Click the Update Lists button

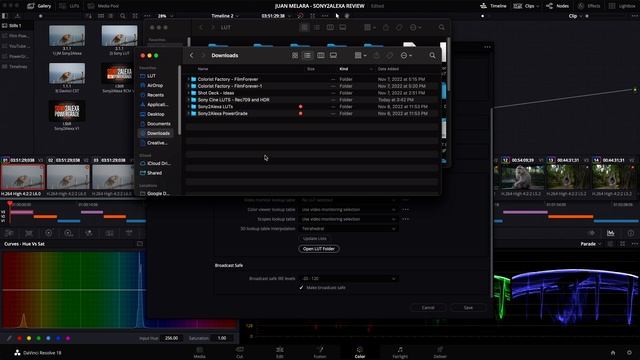tap(315, 238)
